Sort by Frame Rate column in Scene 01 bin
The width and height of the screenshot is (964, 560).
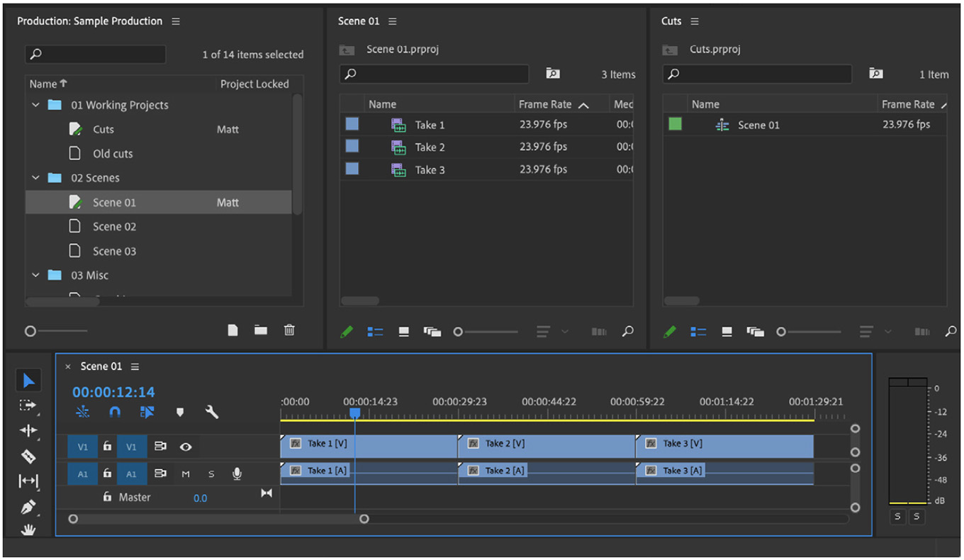pos(544,104)
